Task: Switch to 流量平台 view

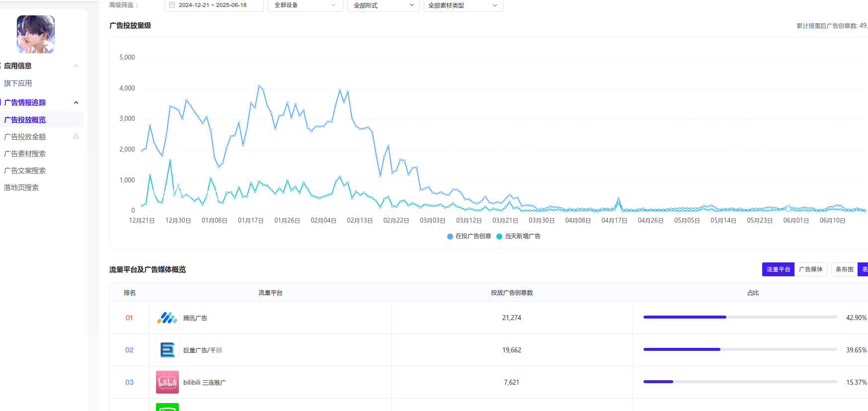Action: coord(778,269)
